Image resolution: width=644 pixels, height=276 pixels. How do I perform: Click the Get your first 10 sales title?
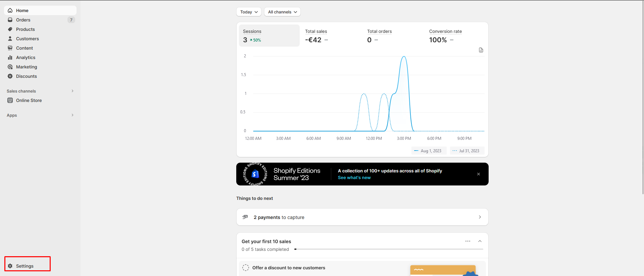[x=266, y=241]
